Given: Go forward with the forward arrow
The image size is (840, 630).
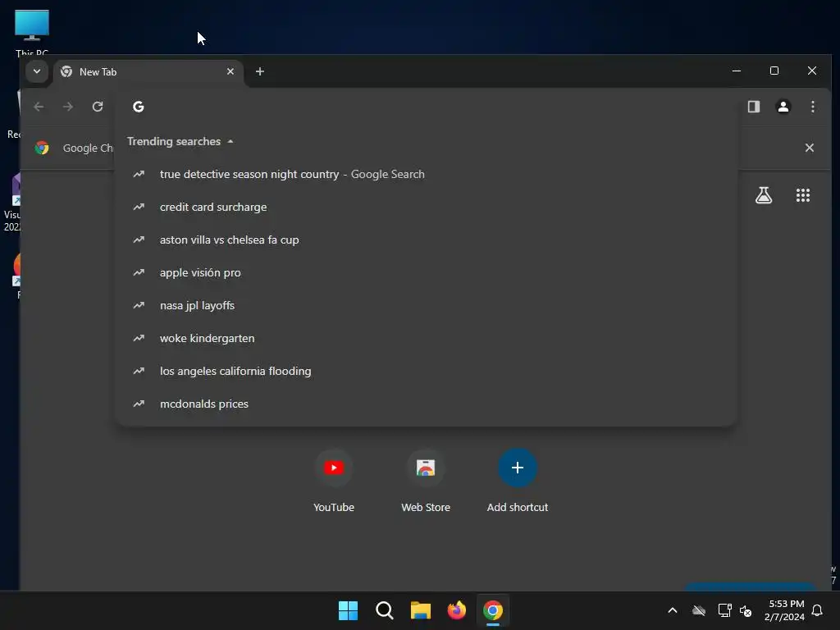Looking at the screenshot, I should (x=67, y=107).
